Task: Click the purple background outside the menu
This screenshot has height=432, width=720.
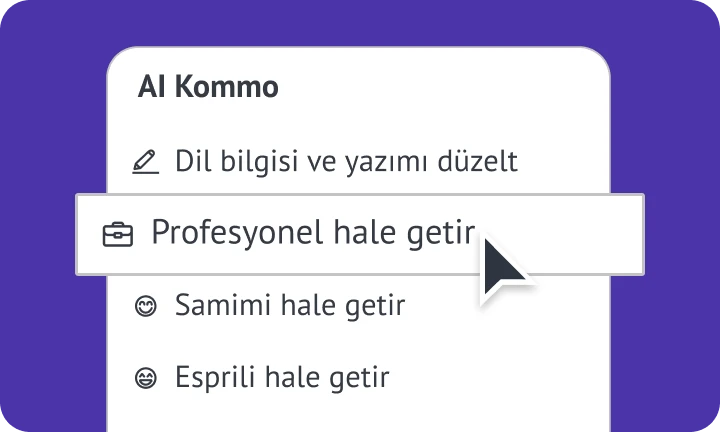Action: pyautogui.click(x=50, y=100)
